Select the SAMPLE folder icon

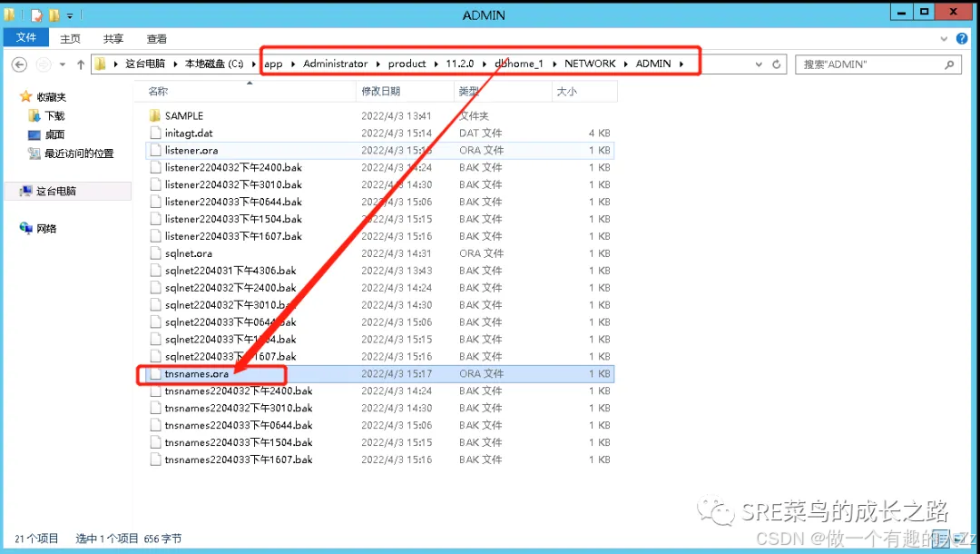click(156, 115)
